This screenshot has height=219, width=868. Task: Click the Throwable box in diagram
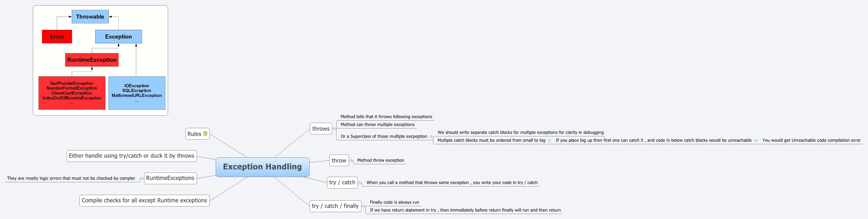pyautogui.click(x=90, y=17)
